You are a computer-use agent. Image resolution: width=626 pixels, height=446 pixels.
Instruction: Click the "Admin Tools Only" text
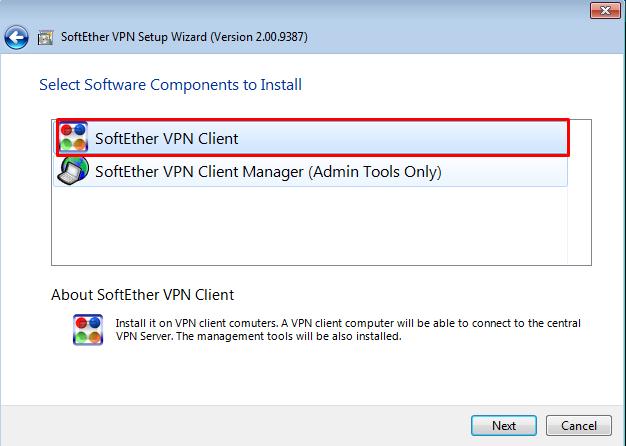377,172
